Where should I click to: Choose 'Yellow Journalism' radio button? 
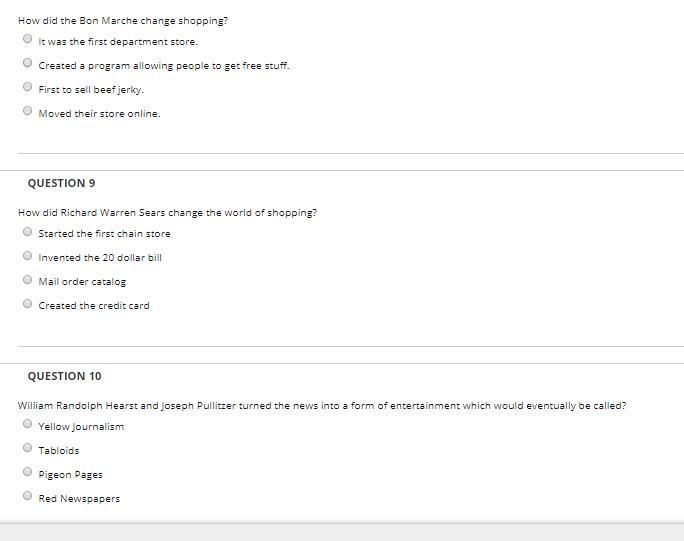(27, 424)
